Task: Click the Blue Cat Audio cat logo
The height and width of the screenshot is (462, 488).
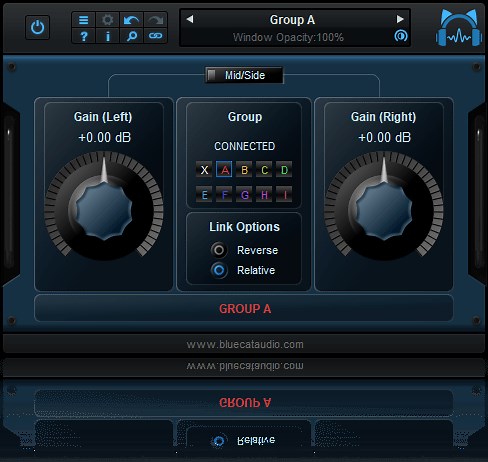Action: (x=459, y=27)
